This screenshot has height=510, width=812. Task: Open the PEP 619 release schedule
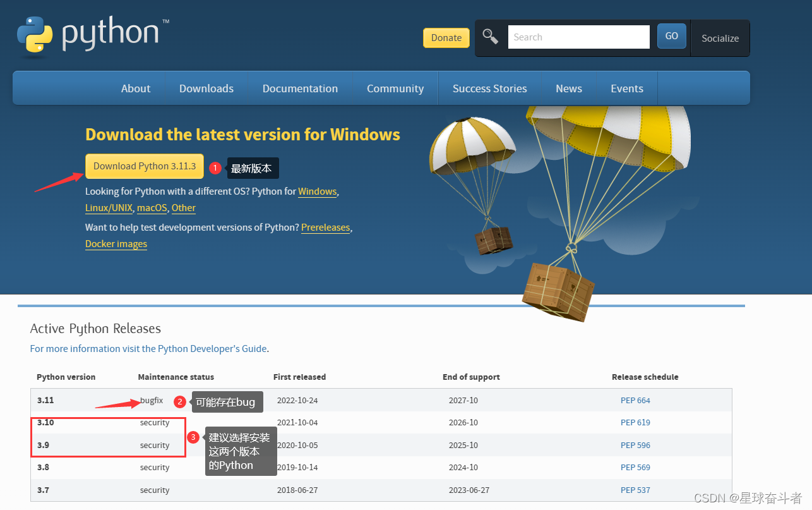(x=635, y=422)
